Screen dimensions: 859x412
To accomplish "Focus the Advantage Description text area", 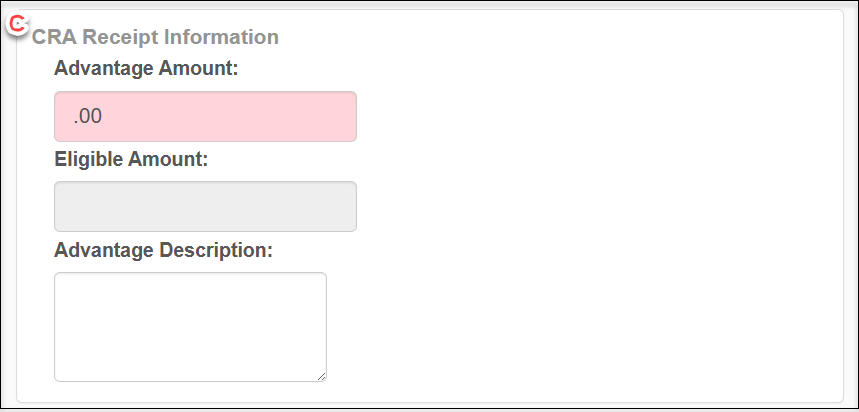I will 191,327.
